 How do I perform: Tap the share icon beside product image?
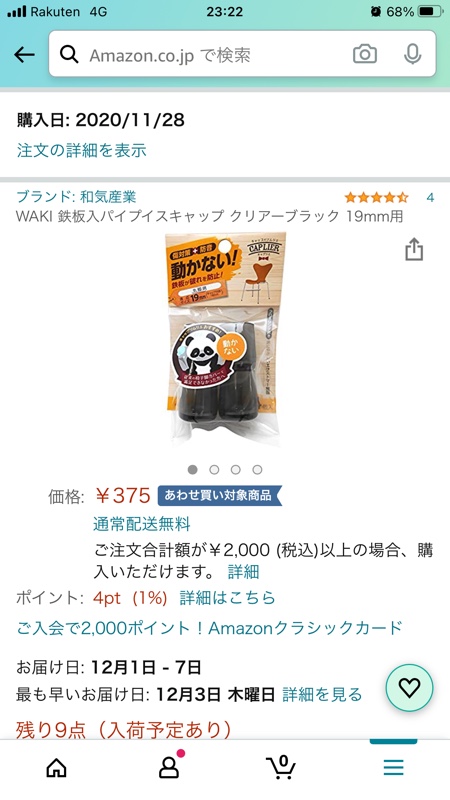click(414, 249)
